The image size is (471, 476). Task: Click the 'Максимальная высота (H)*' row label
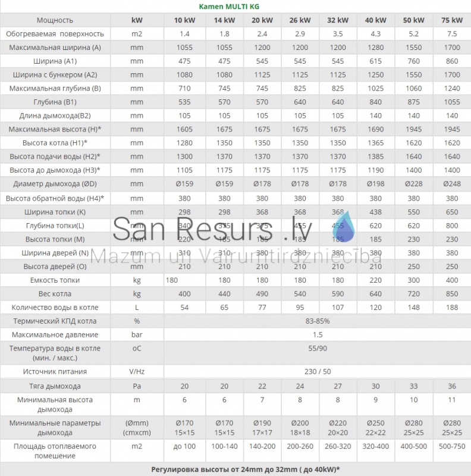[55, 129]
